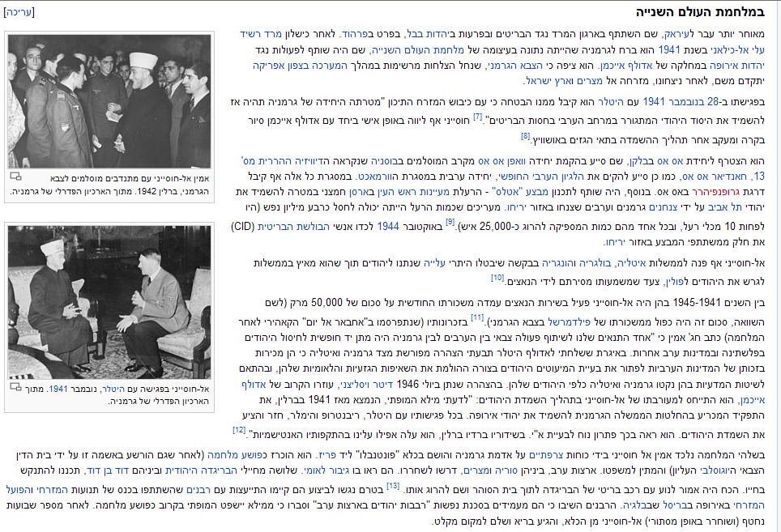Viewport: 781px width, 532px height.
Task: Open the photo of al-Husseini meeting Hitler
Action: (109, 302)
